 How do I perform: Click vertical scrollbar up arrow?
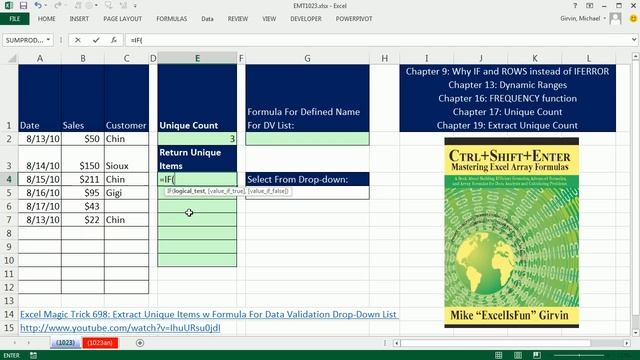click(636, 57)
